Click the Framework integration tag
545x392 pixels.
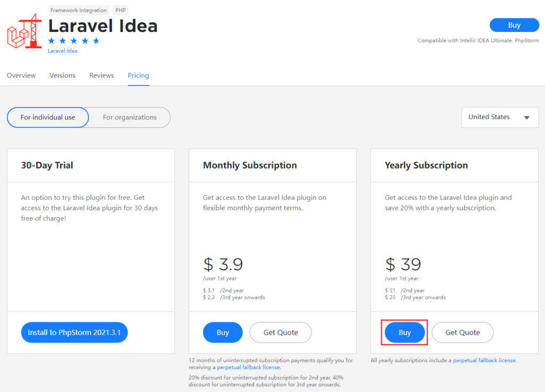click(78, 10)
